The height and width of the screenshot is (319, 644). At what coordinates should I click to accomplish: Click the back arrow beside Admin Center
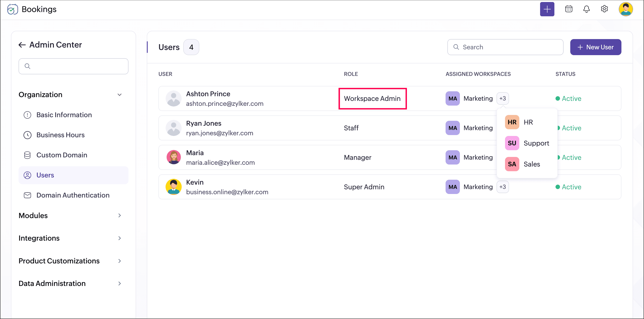tap(22, 45)
